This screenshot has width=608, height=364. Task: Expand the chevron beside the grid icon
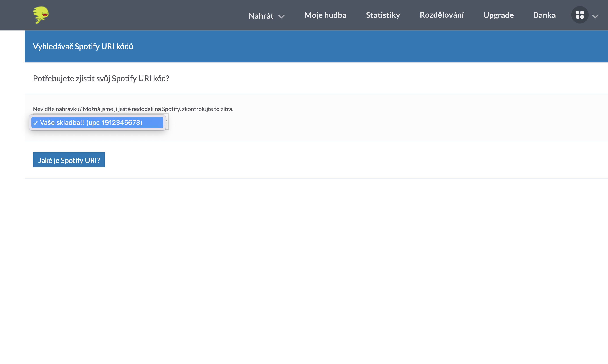click(x=595, y=16)
